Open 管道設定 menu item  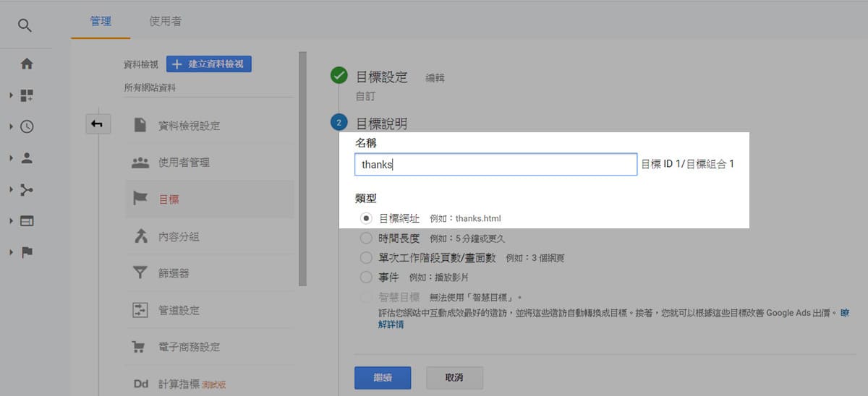tap(210, 310)
